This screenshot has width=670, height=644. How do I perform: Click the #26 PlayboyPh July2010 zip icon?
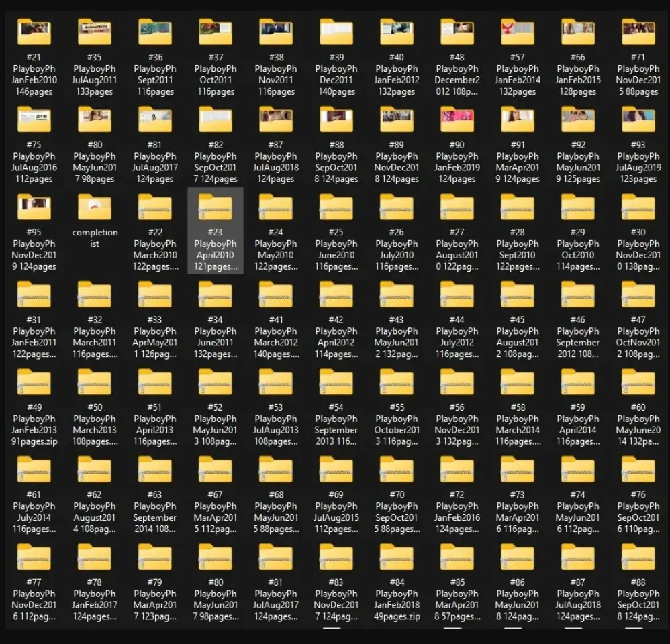coord(397,207)
